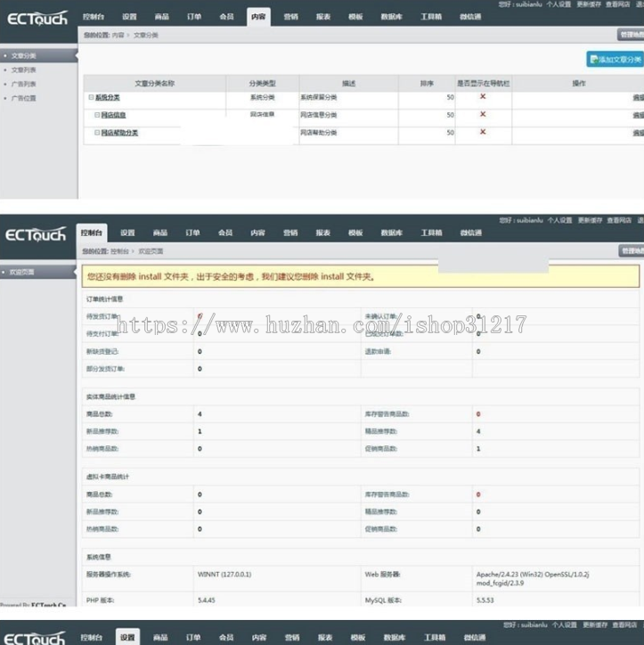The image size is (644, 645).
Task: Click the ECTouch logo on the article category page
Action: 37,19
